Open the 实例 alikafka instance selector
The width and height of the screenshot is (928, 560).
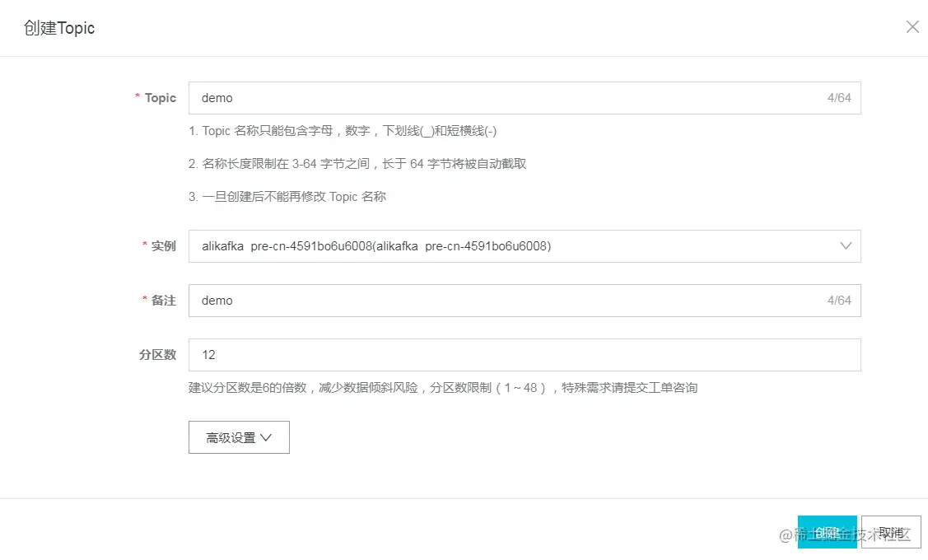[x=525, y=246]
